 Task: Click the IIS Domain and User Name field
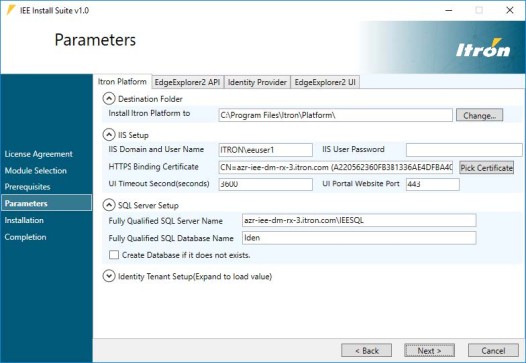click(x=266, y=150)
